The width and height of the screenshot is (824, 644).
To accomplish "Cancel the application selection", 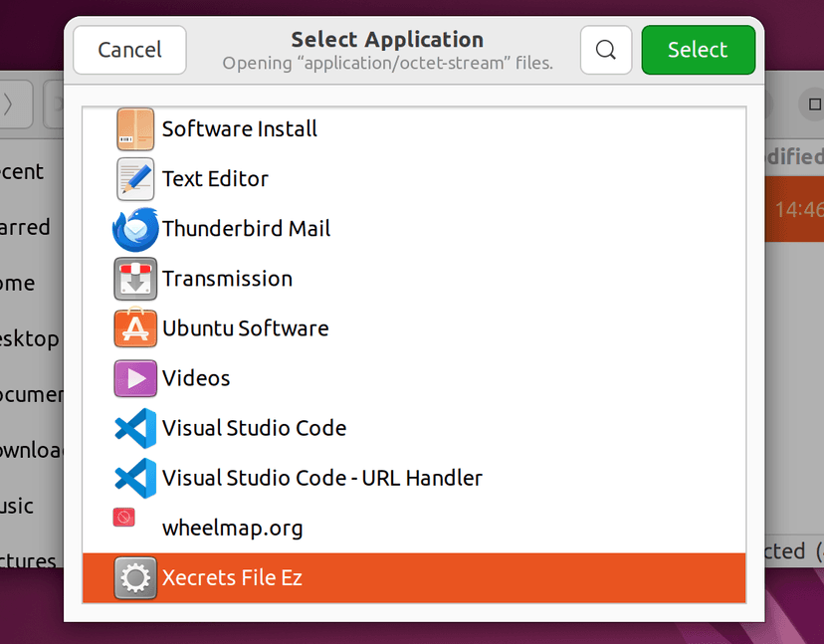I will coord(129,50).
